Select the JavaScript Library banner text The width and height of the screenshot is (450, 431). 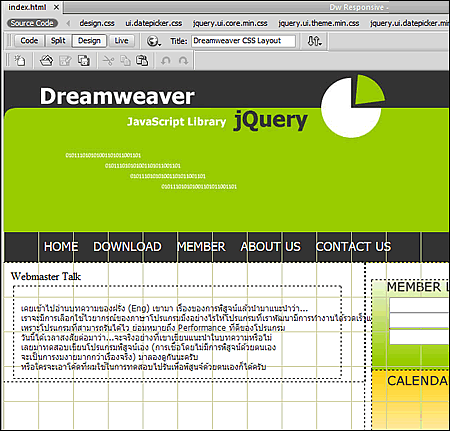176,122
